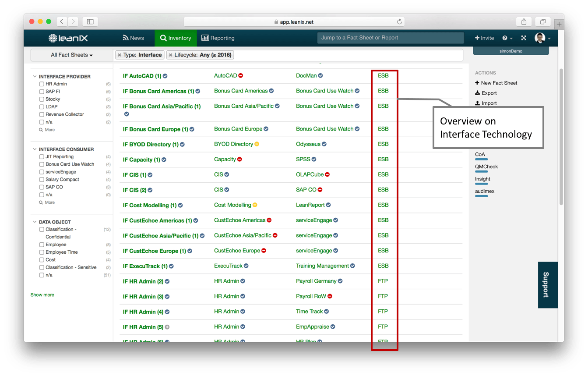The image size is (588, 376).
Task: Click the quality seal beside Odysseus
Action: pyautogui.click(x=324, y=144)
